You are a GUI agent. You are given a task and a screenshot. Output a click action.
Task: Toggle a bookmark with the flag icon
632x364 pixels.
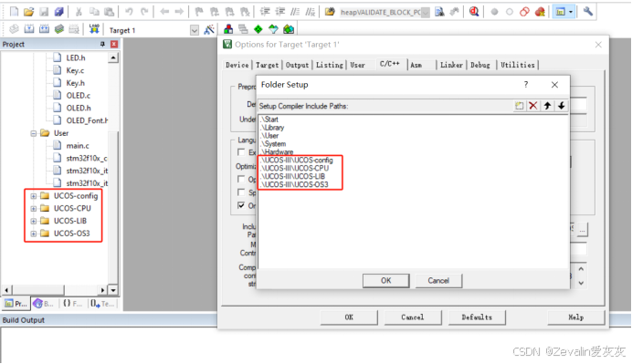pos(199,12)
